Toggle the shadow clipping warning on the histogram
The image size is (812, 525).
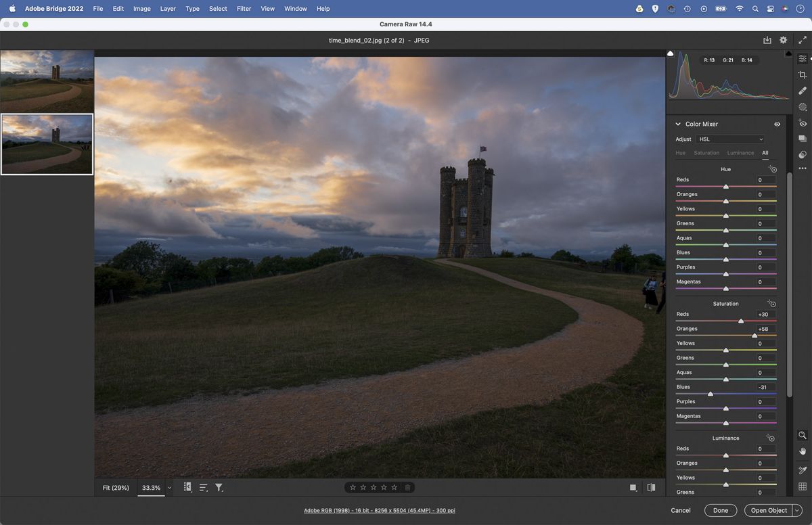[x=670, y=53]
